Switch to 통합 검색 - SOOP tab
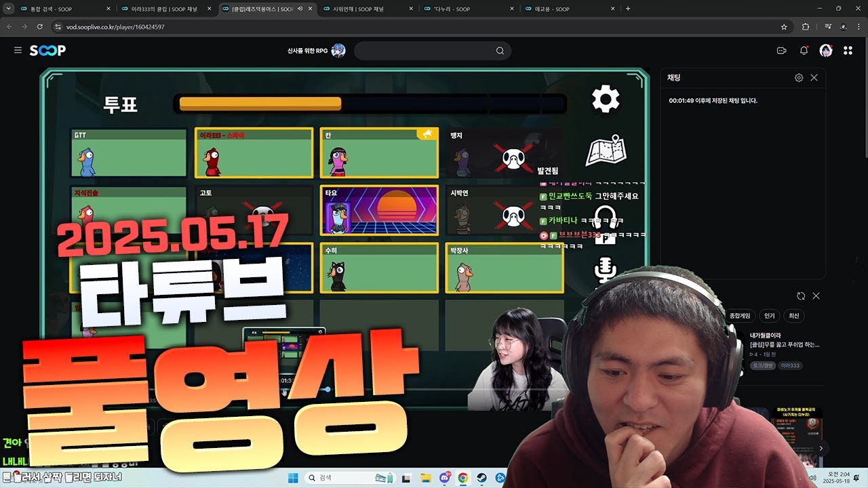Viewport: 868px width, 488px height. 64,9
